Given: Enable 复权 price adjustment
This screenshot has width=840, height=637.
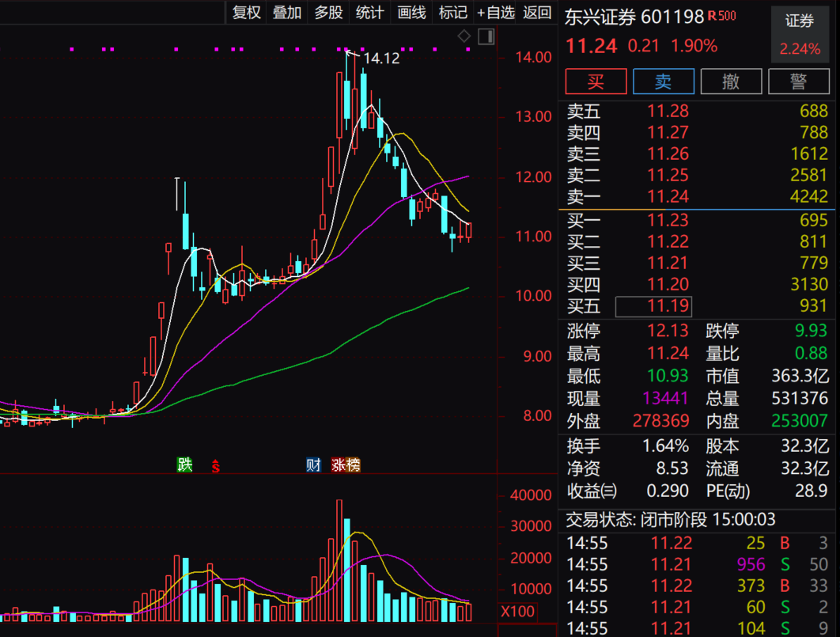Looking at the screenshot, I should tap(245, 13).
